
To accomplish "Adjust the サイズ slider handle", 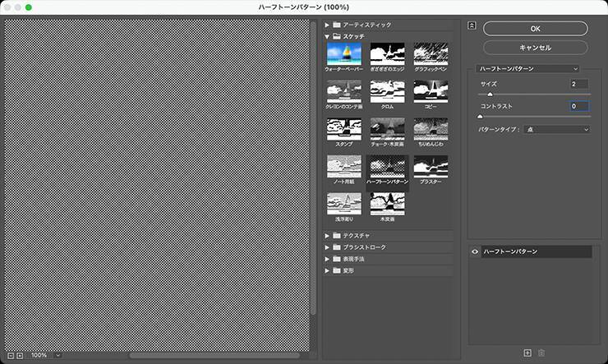I will point(491,94).
